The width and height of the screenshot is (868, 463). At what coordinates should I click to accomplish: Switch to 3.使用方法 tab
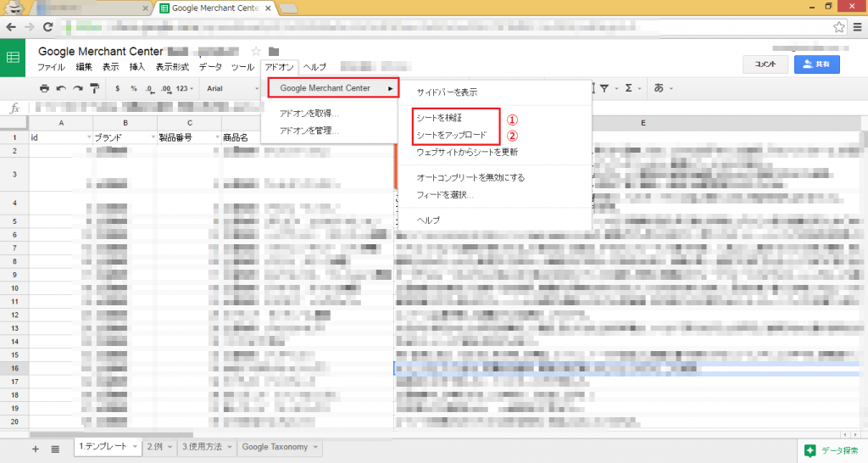tap(207, 447)
